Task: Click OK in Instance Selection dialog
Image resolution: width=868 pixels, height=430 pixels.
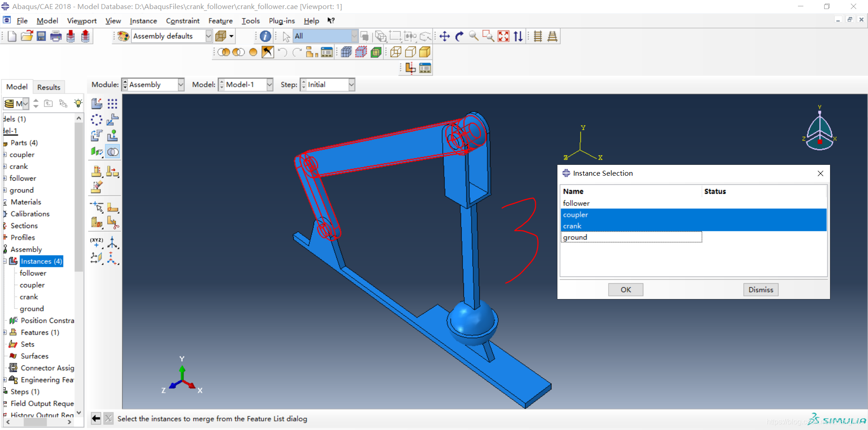Action: [x=625, y=290]
